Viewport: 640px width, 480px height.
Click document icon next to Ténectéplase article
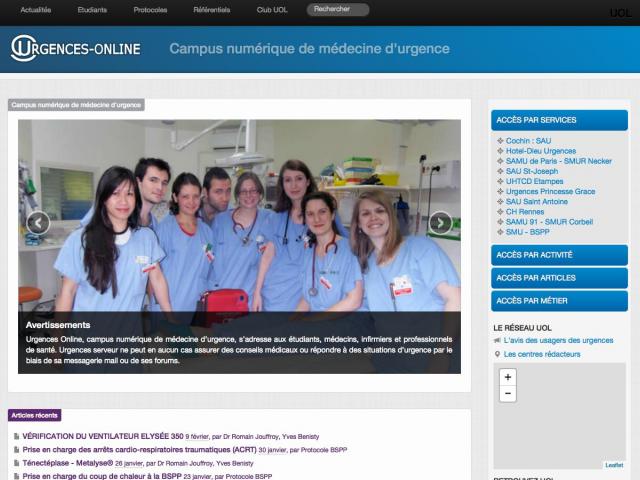point(16,463)
